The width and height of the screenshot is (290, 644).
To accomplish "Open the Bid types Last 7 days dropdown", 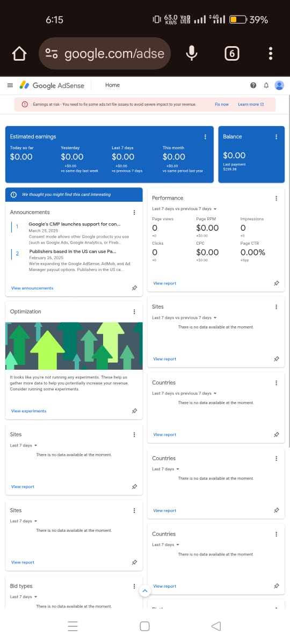I will [x=24, y=597].
